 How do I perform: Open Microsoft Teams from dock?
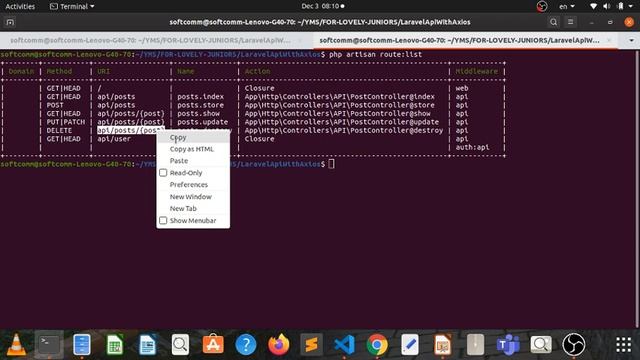tap(508, 345)
